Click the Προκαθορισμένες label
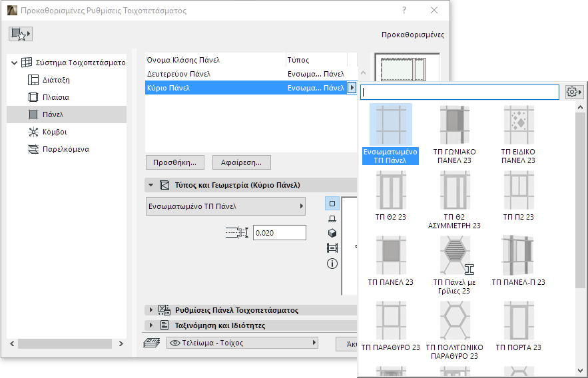This screenshot has width=588, height=378. [412, 35]
